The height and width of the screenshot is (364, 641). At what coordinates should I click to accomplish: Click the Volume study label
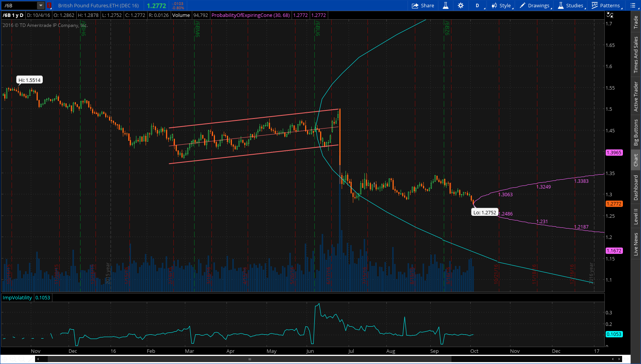181,15
